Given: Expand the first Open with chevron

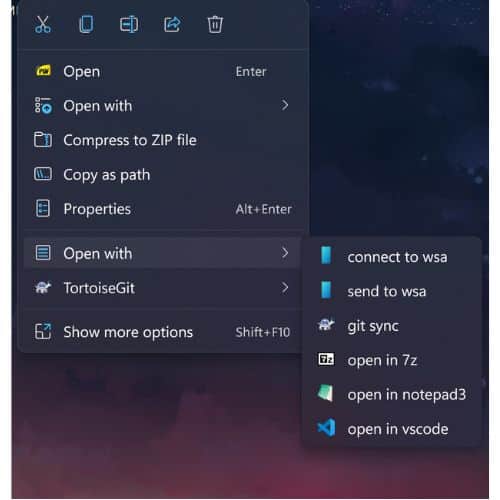Looking at the screenshot, I should click(284, 105).
